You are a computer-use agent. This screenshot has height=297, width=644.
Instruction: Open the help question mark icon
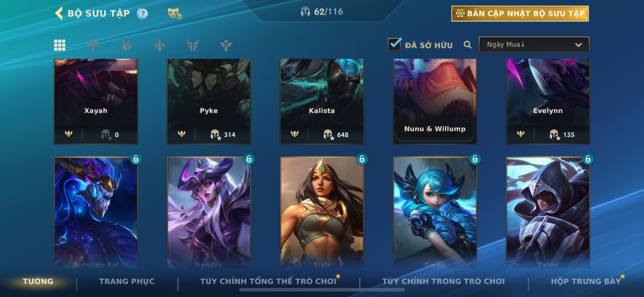click(x=142, y=14)
